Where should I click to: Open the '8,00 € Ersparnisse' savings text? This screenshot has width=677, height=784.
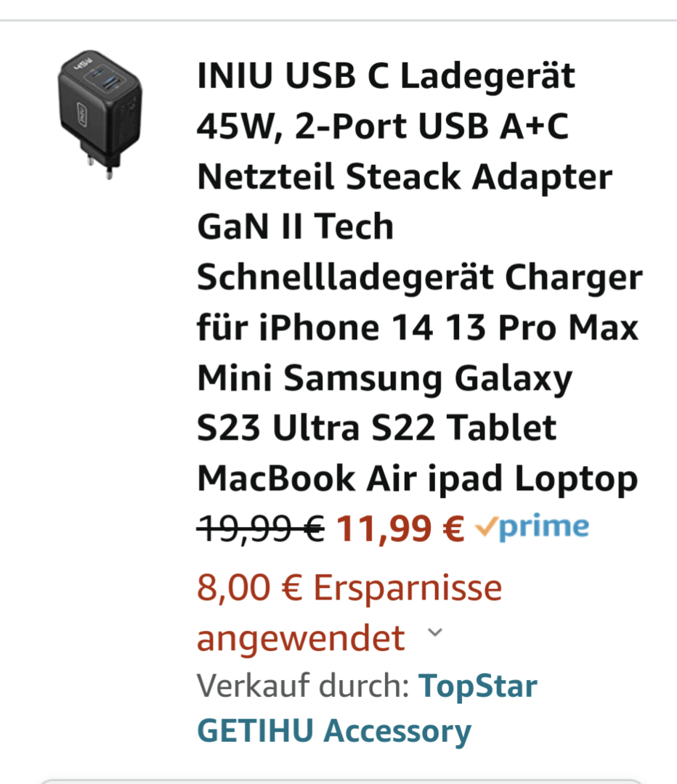349,588
